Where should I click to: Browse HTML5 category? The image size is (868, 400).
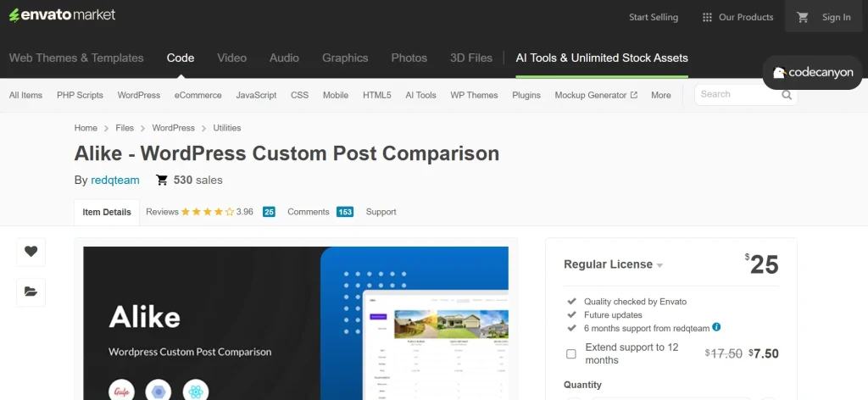point(377,95)
